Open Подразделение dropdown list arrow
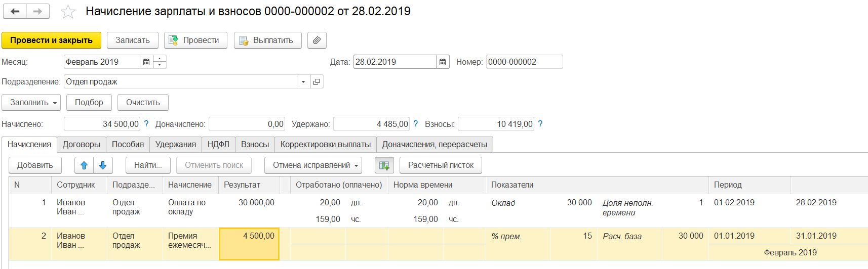Screen dimensions: 868x269 (x=303, y=81)
